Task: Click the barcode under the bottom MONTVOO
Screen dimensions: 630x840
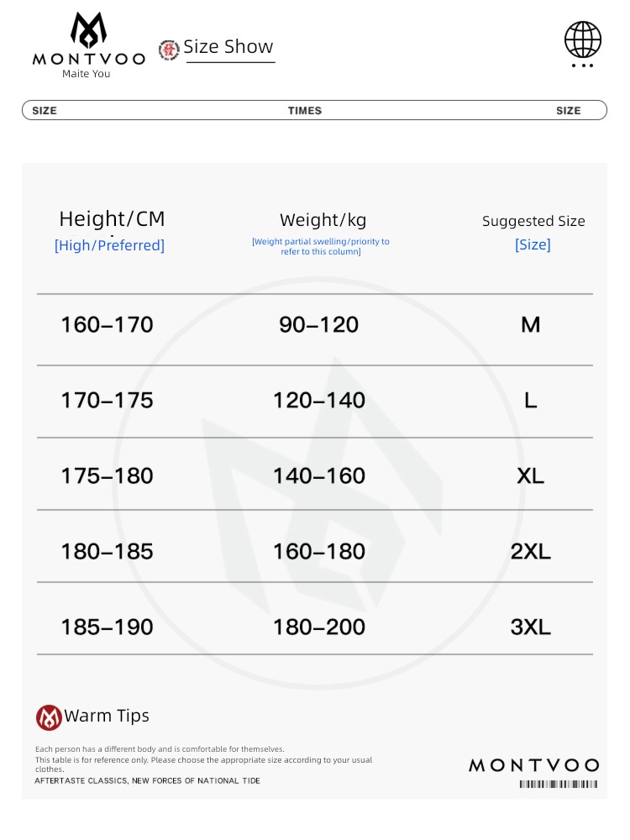Action: tap(559, 785)
